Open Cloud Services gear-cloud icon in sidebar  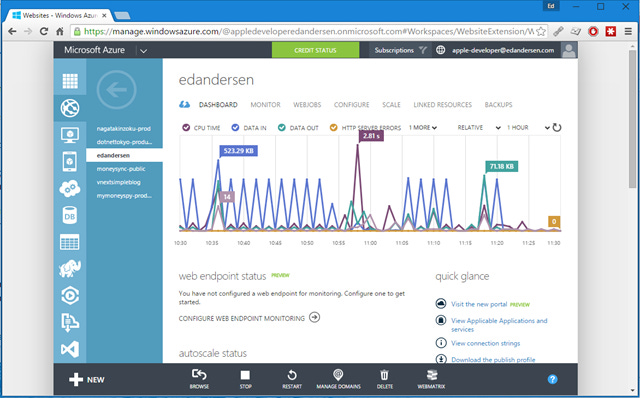(x=70, y=188)
